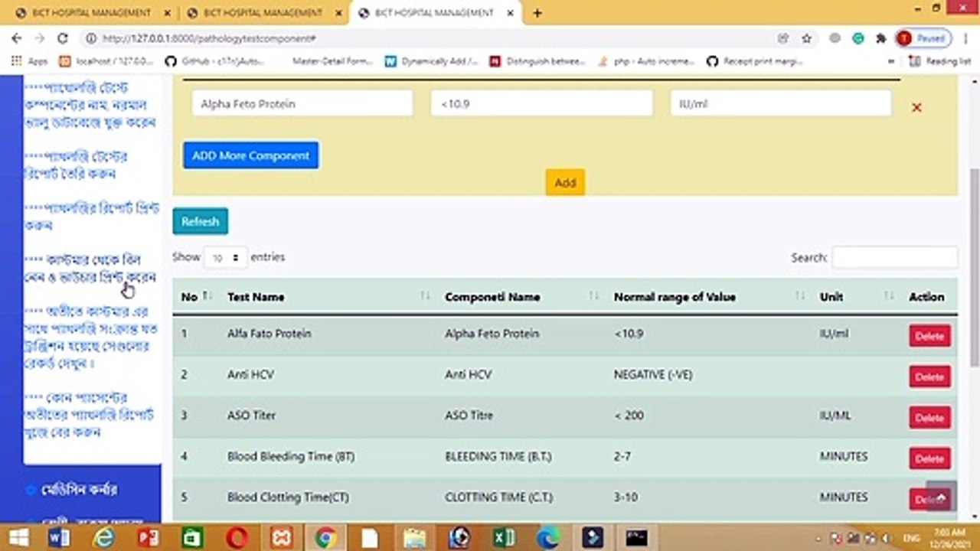Click ADD More Component button

click(251, 155)
